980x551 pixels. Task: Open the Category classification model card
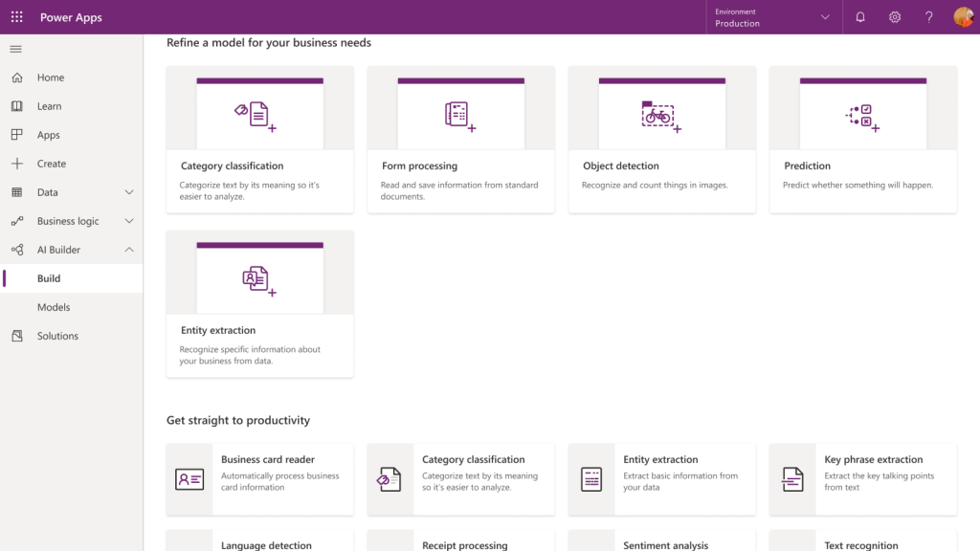coord(259,139)
